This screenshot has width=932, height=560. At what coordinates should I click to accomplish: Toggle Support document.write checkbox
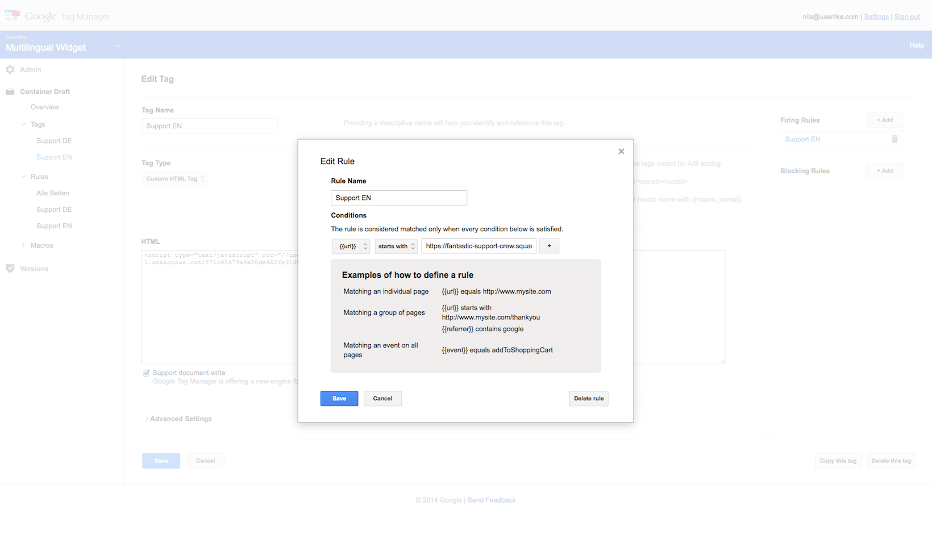146,373
